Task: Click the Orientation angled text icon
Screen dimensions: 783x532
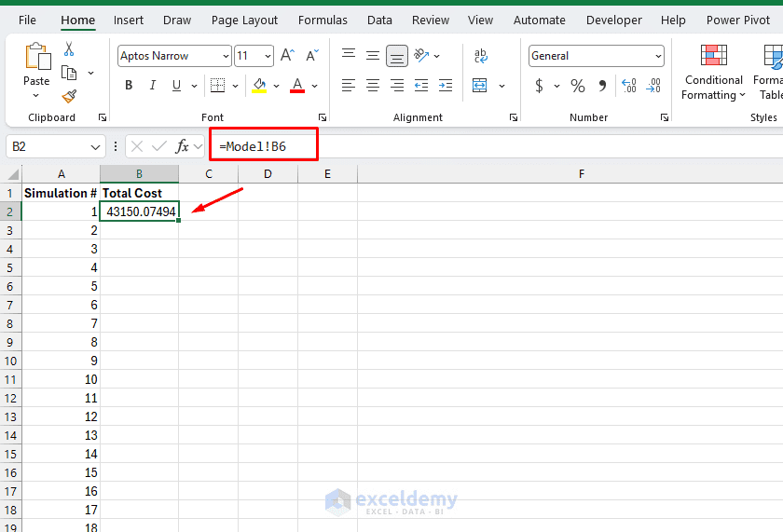Action: pos(422,55)
